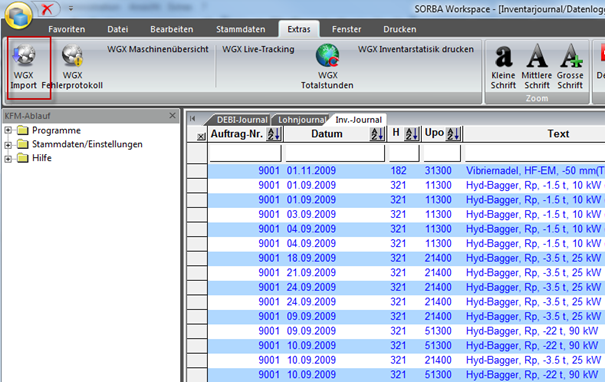
Task: Click H filter field
Action: click(x=404, y=153)
